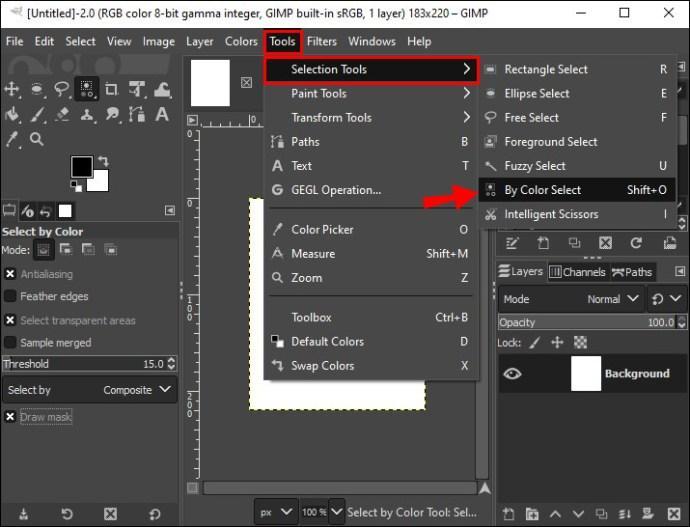690x527 pixels.
Task: Select the Paths tool in toolbox
Action: click(x=137, y=114)
